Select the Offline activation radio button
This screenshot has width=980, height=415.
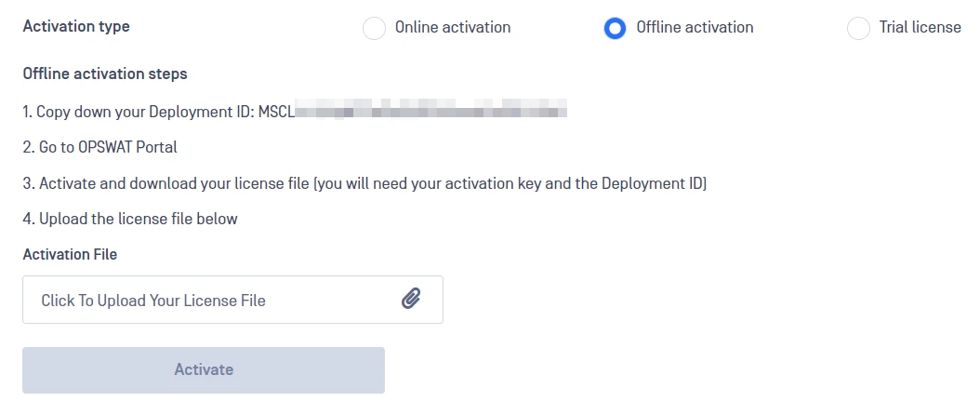click(615, 28)
